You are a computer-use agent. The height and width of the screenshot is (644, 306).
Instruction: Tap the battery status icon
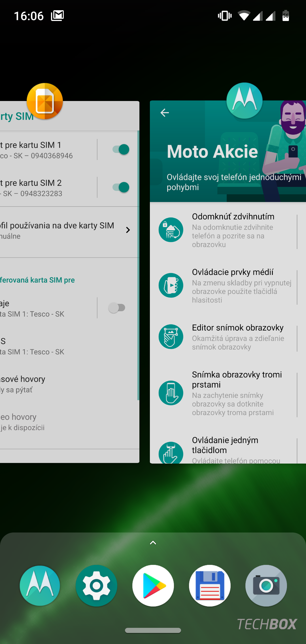pos(286,16)
